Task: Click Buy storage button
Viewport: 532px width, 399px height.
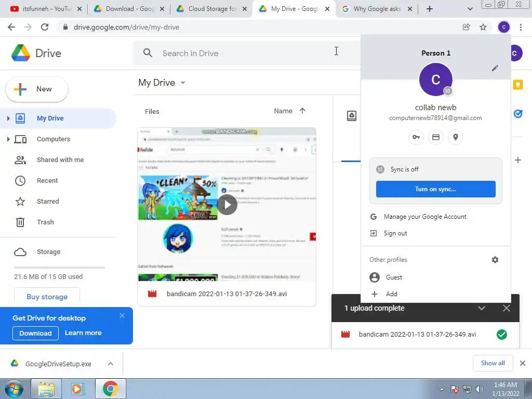Action: pos(47,296)
